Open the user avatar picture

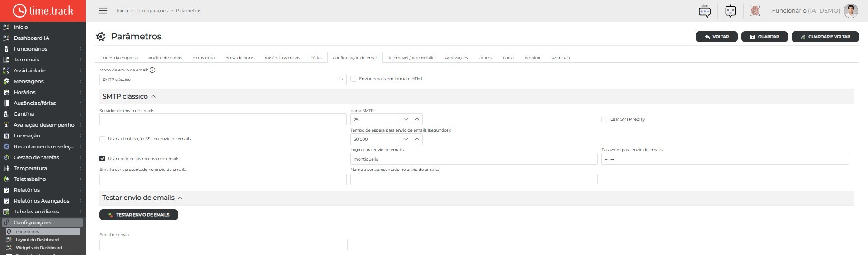coord(850,11)
